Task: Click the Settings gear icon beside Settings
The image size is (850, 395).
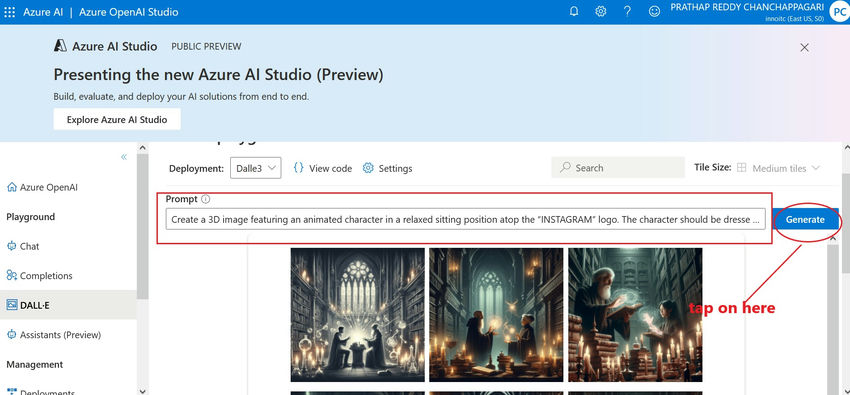Action: 368,168
